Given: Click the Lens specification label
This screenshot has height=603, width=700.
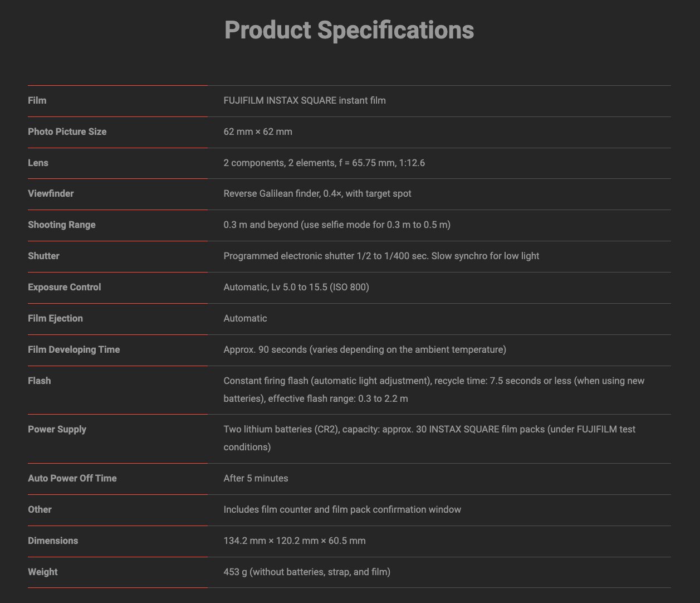Looking at the screenshot, I should (38, 163).
